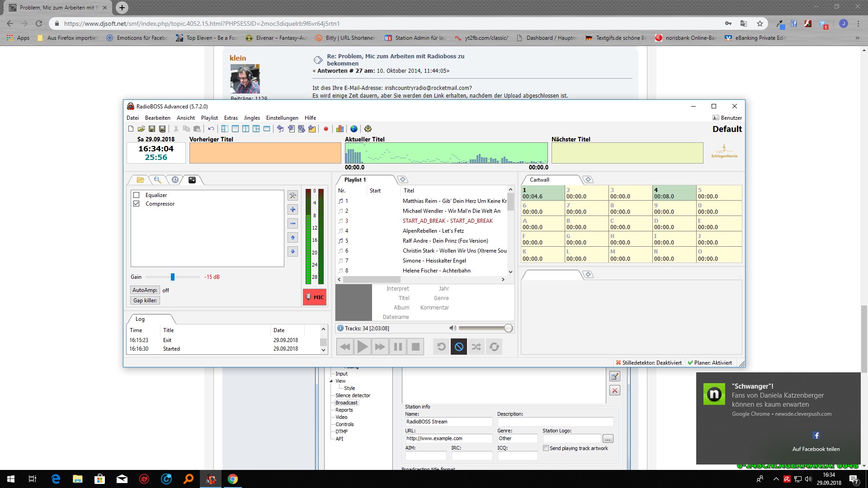Click the Gain slider handle
This screenshot has width=868, height=488.
[173, 277]
